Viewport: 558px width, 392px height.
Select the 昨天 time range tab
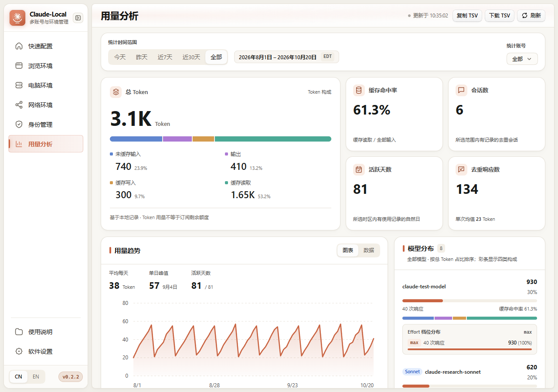coord(142,57)
